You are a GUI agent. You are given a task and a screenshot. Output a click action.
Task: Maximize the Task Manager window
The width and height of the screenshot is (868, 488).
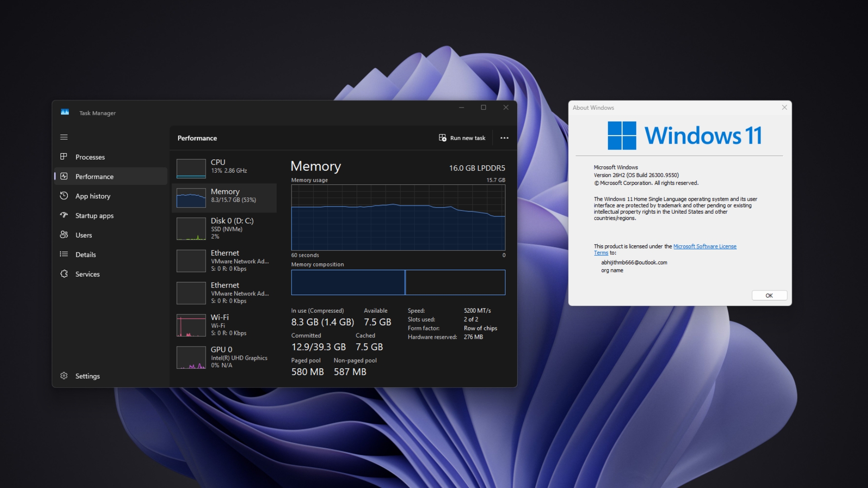click(x=483, y=108)
